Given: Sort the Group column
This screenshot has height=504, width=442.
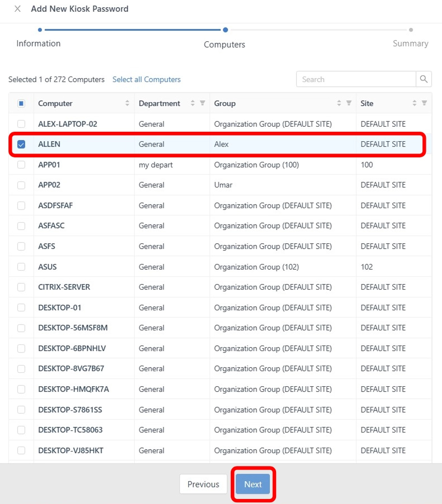Looking at the screenshot, I should tap(339, 103).
